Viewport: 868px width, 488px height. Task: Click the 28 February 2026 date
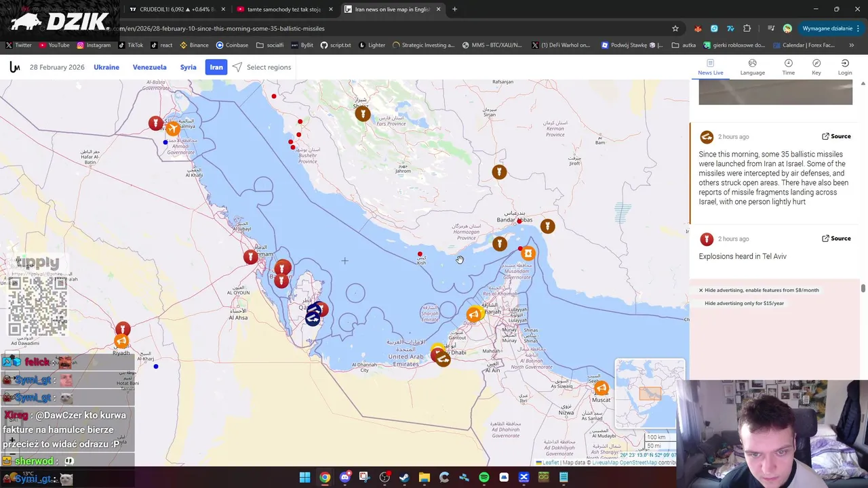[57, 67]
